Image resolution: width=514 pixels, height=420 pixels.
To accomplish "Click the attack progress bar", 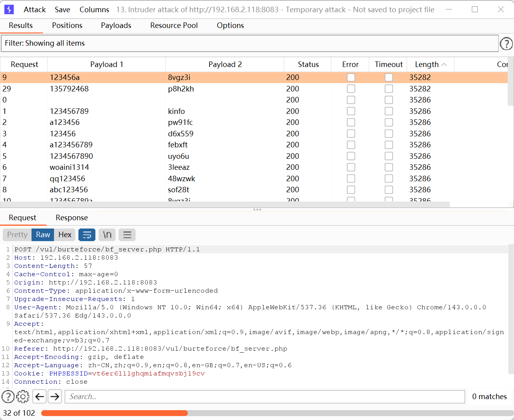I will click(277, 413).
